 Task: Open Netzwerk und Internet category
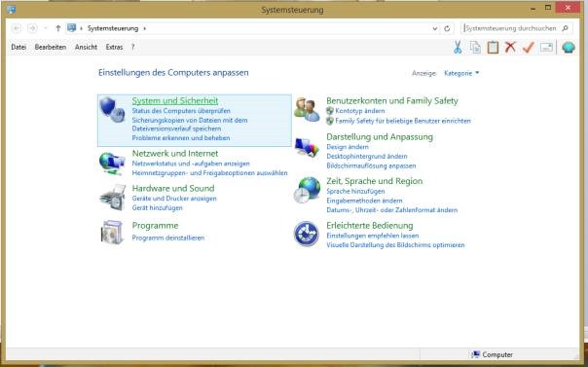(175, 154)
